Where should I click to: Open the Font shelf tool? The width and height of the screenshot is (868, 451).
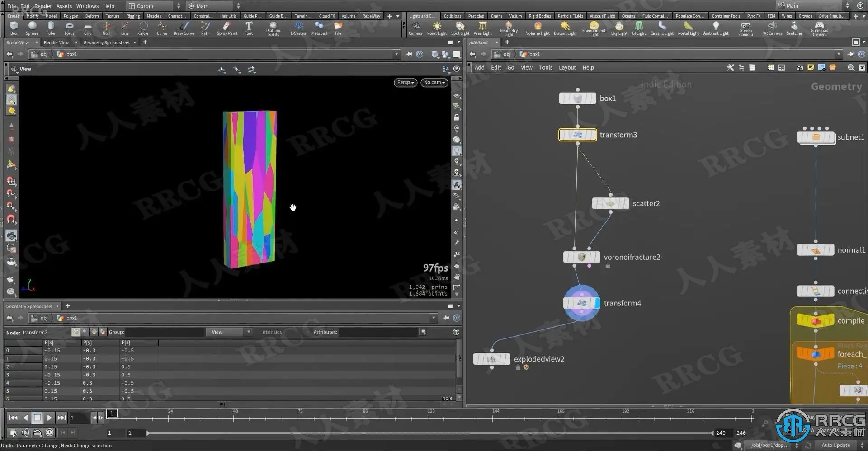point(249,28)
